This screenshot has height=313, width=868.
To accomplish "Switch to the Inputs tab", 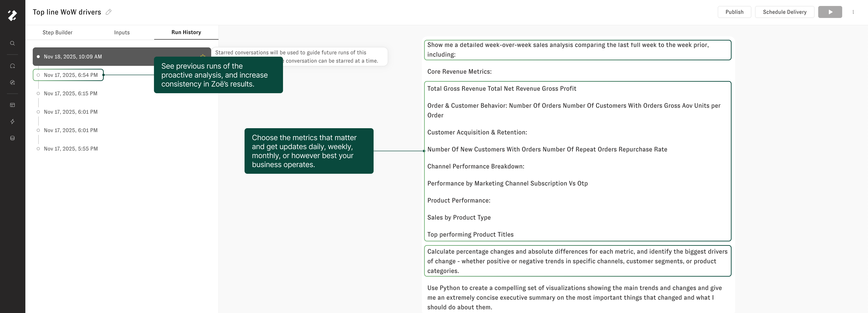I will point(122,32).
